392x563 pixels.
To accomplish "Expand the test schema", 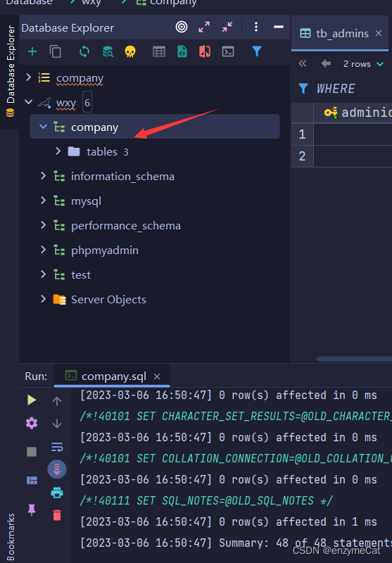I will [43, 274].
